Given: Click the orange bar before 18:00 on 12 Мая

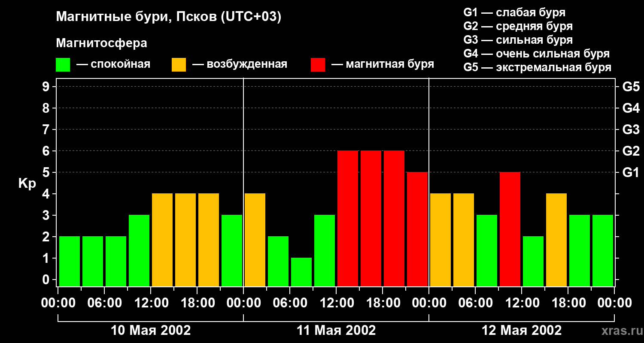Looking at the screenshot, I should point(556,240).
